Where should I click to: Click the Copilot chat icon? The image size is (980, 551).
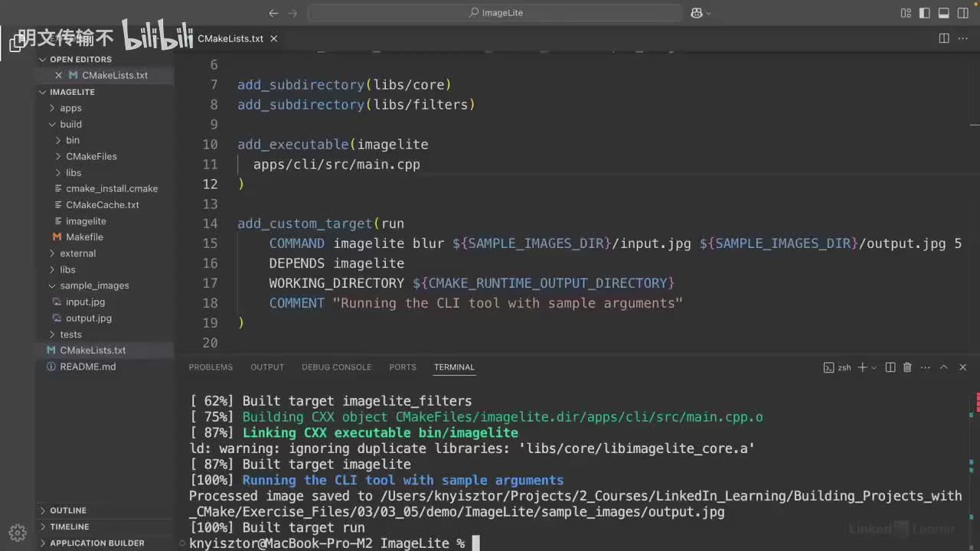click(697, 13)
